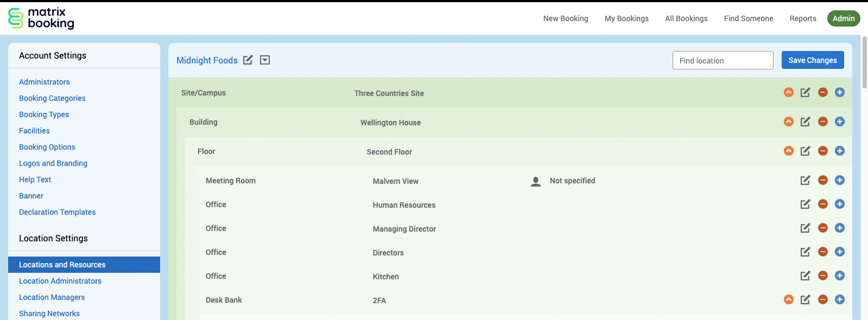Add a child location to Wellington House
The image size is (868, 320).
coord(839,121)
